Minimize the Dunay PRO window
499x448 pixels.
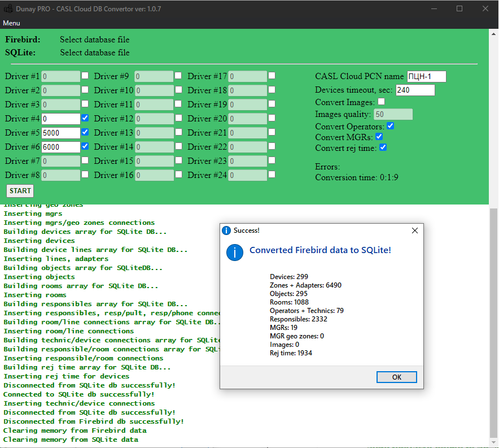tap(434, 8)
